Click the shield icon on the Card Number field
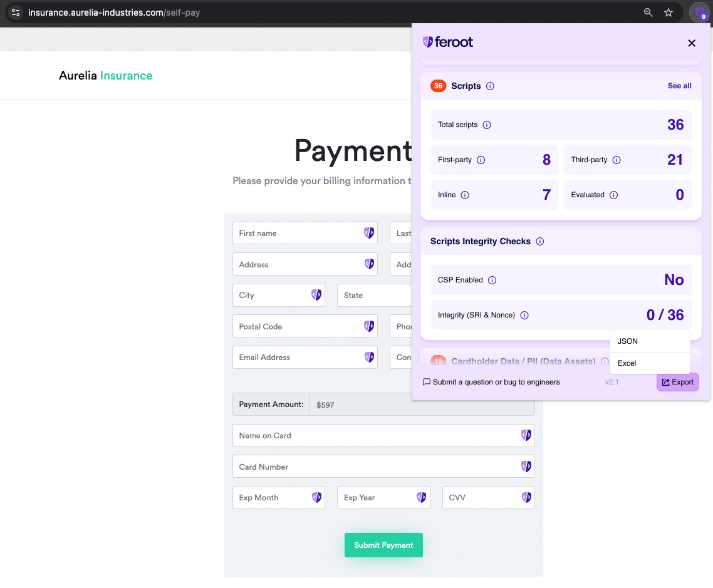 click(x=526, y=466)
